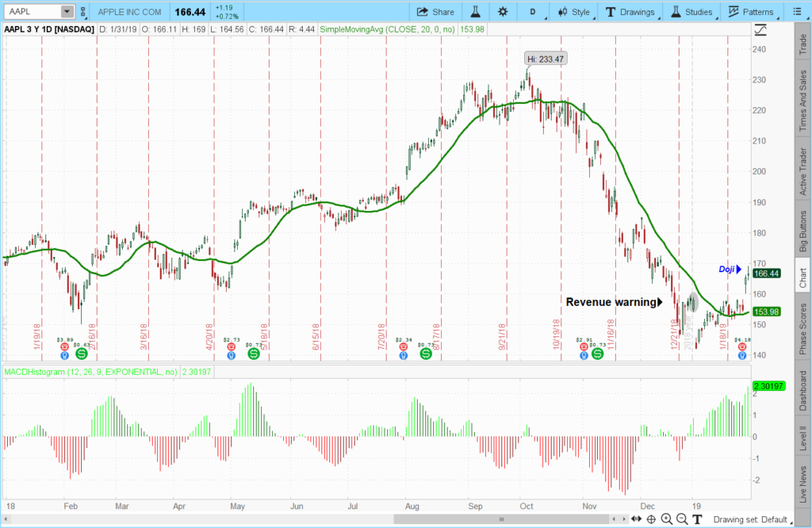Click the pan arrows icon in bottom toolbar
This screenshot has height=528, width=812.
point(637,519)
